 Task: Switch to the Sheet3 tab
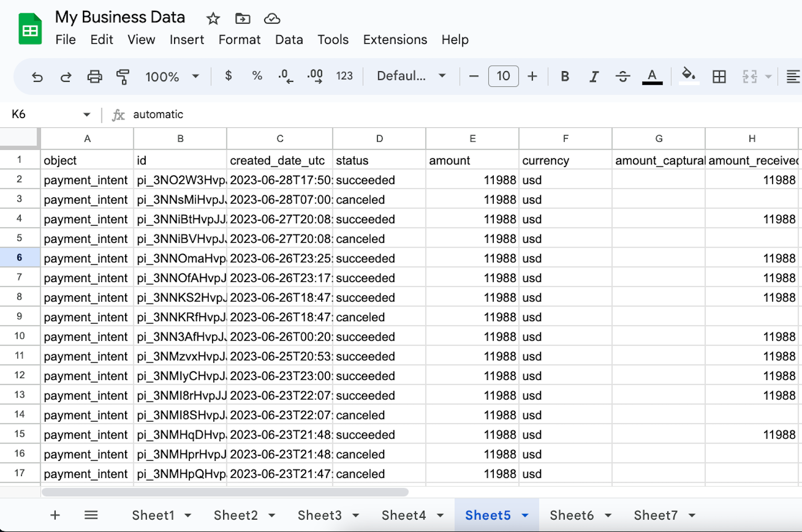(x=319, y=516)
